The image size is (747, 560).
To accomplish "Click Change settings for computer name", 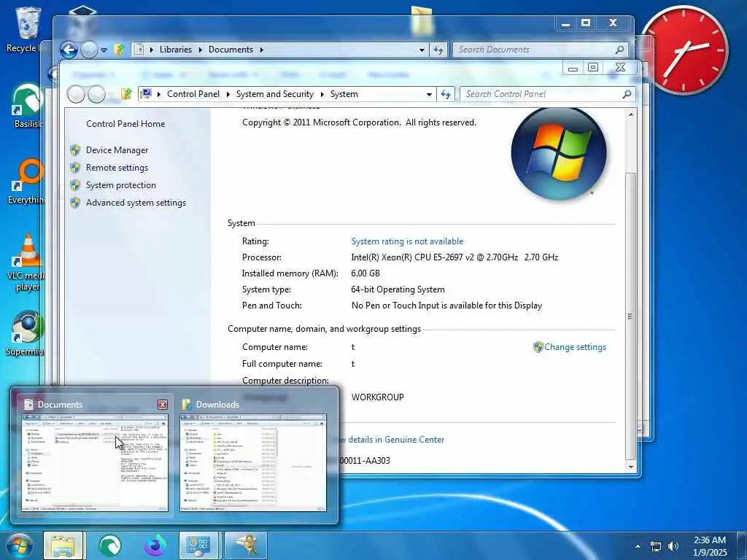I will [x=575, y=347].
